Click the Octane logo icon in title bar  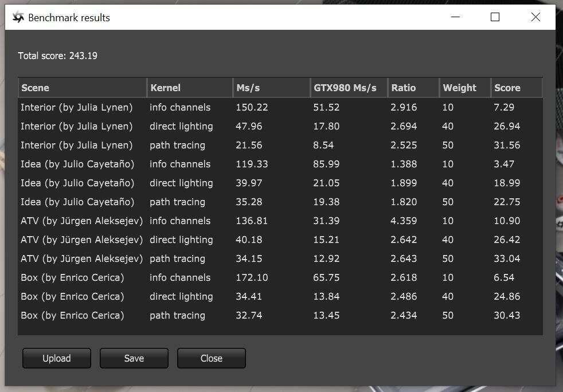[18, 18]
